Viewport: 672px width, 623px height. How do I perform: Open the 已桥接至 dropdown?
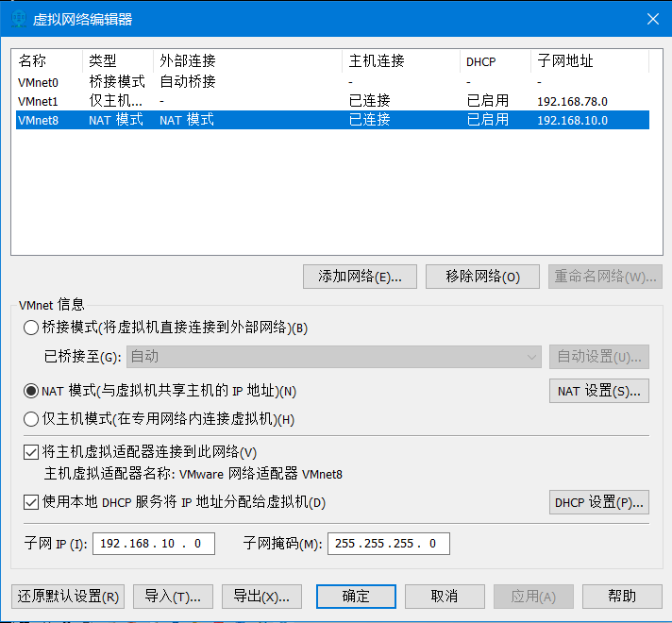(x=334, y=357)
